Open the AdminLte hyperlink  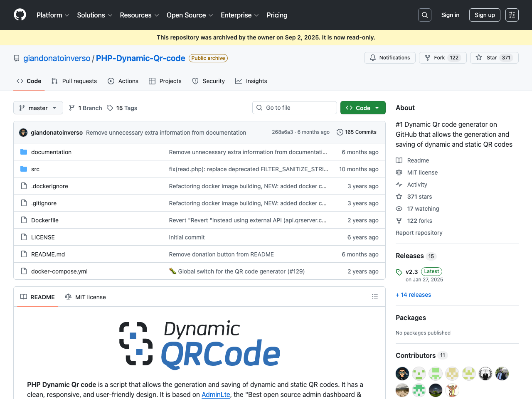pos(216,395)
